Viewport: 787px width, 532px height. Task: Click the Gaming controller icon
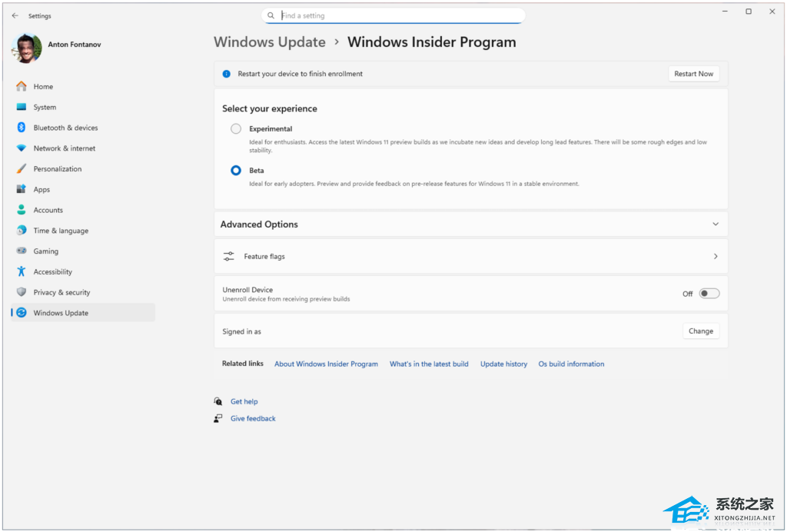21,251
